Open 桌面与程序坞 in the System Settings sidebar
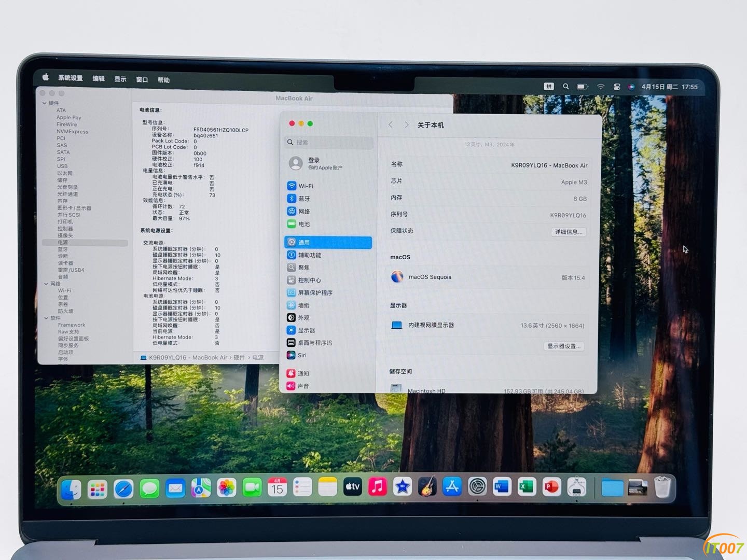Viewport: 747px width, 560px height. pyautogui.click(x=328, y=342)
